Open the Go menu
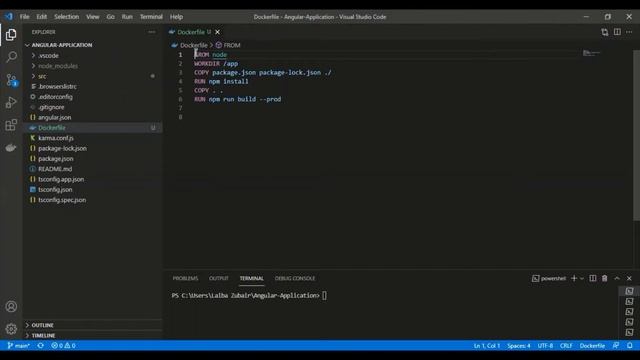 click(x=111, y=17)
